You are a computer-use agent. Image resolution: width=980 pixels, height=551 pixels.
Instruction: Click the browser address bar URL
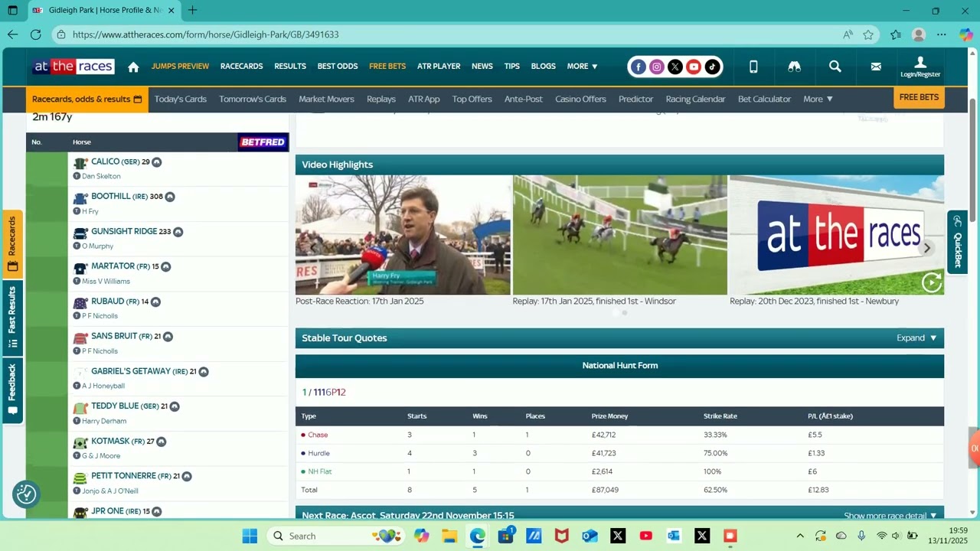(205, 34)
